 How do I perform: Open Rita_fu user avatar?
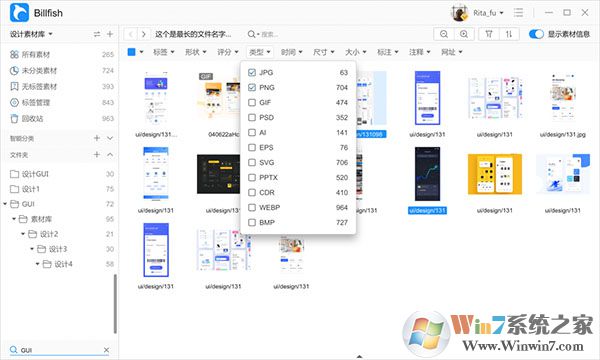[x=459, y=13]
